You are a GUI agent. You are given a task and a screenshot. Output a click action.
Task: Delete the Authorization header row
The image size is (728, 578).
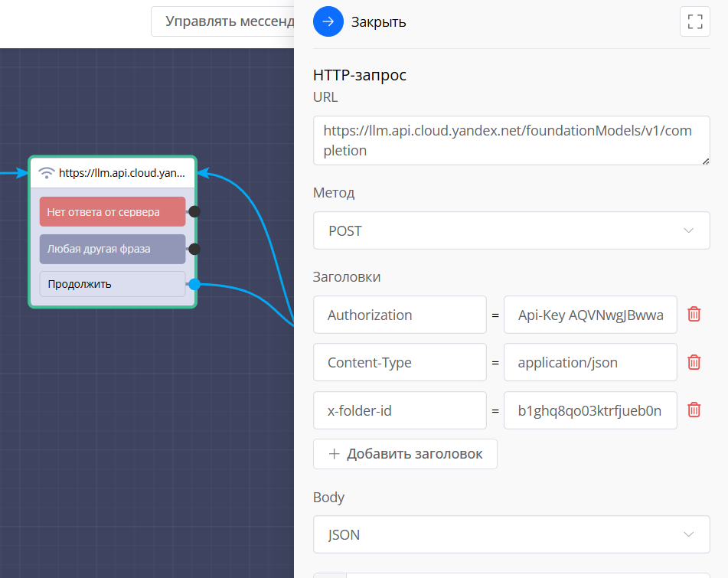[694, 315]
